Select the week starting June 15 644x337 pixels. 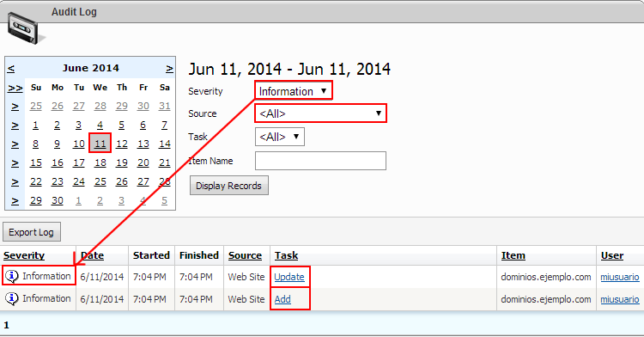(x=15, y=163)
